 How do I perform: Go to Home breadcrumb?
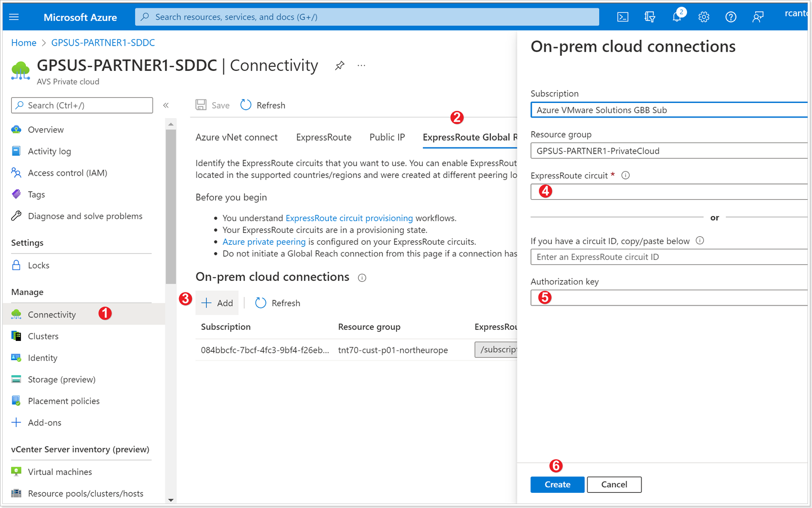[24, 43]
